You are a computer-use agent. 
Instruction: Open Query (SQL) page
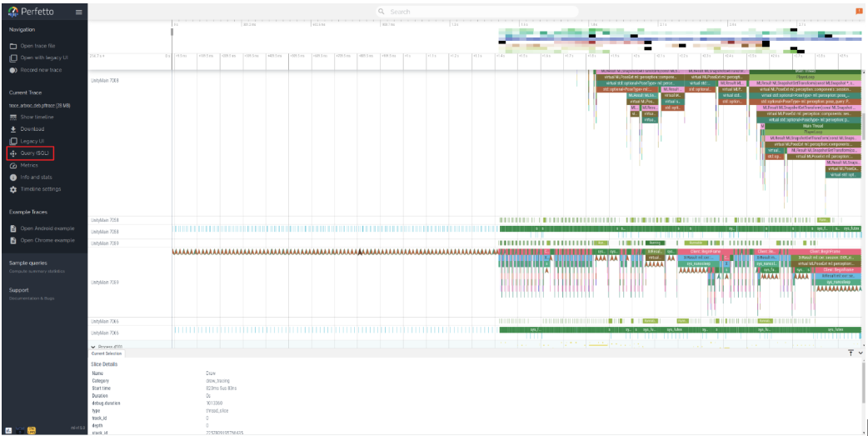point(31,153)
